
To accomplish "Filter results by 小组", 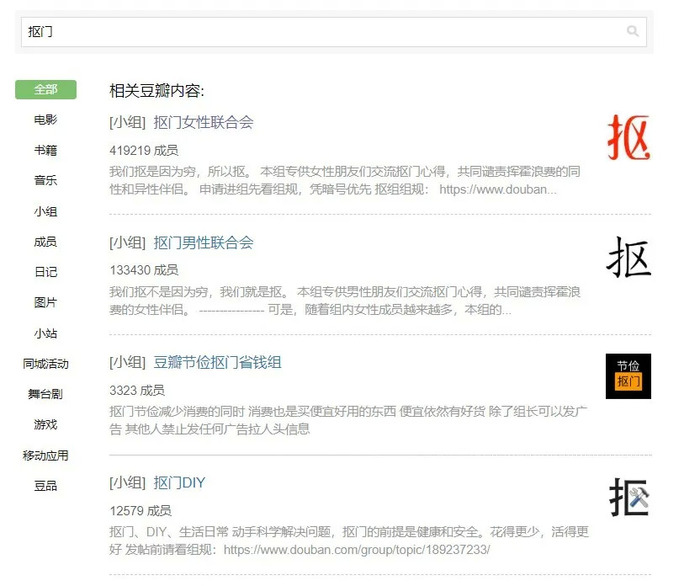I will (x=46, y=211).
